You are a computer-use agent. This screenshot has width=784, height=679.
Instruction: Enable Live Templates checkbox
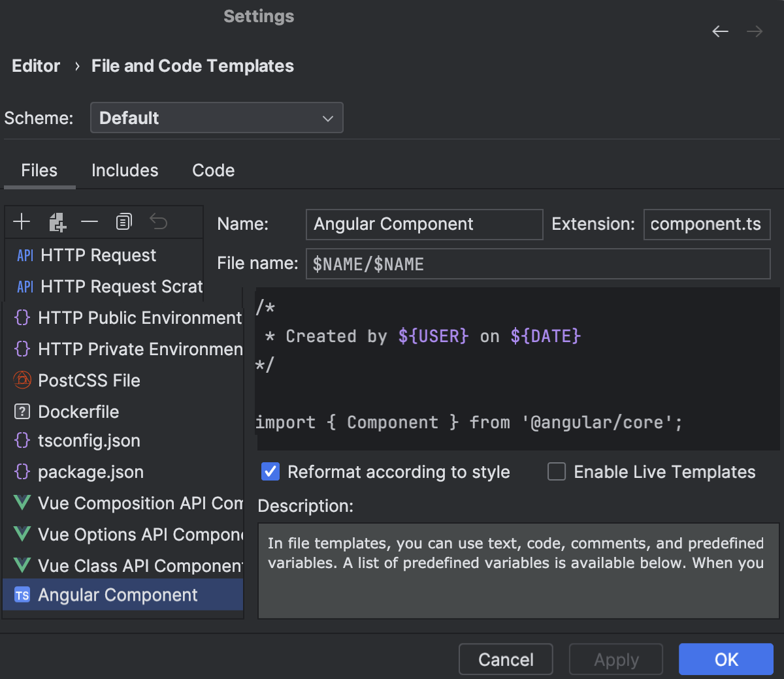pos(556,471)
